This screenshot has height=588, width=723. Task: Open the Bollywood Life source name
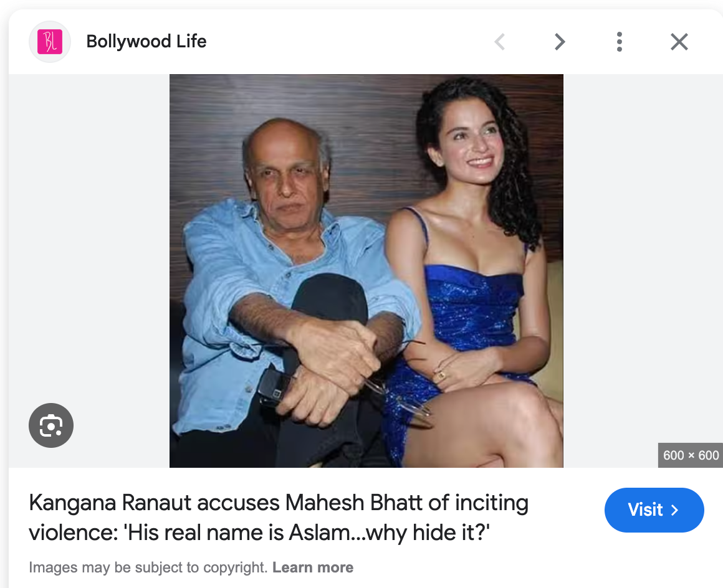pyautogui.click(x=146, y=42)
